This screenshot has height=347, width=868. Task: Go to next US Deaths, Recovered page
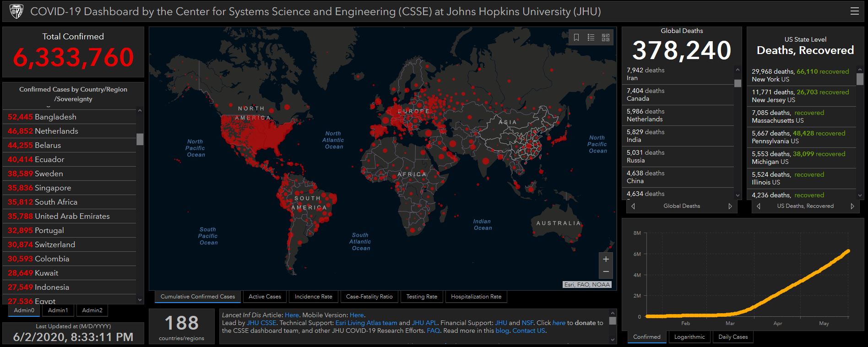[852, 206]
